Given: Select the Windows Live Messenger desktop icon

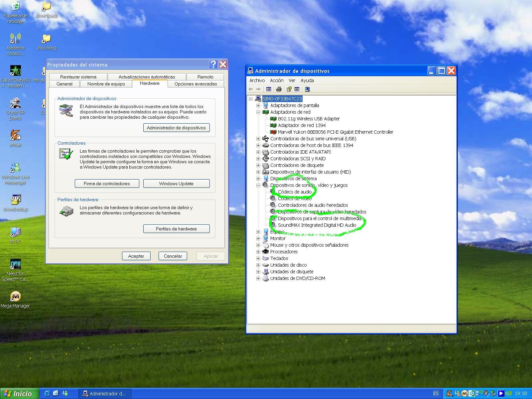Looking at the screenshot, I should [x=15, y=174].
